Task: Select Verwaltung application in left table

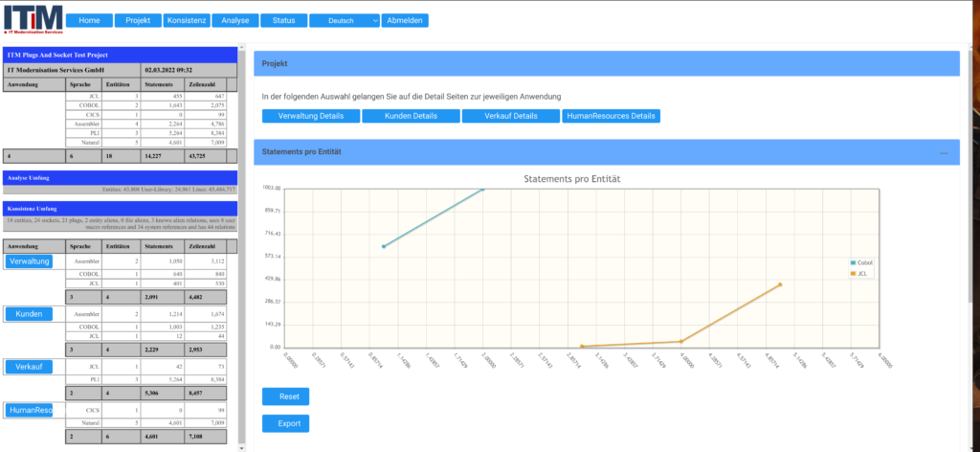Action: coord(30,261)
